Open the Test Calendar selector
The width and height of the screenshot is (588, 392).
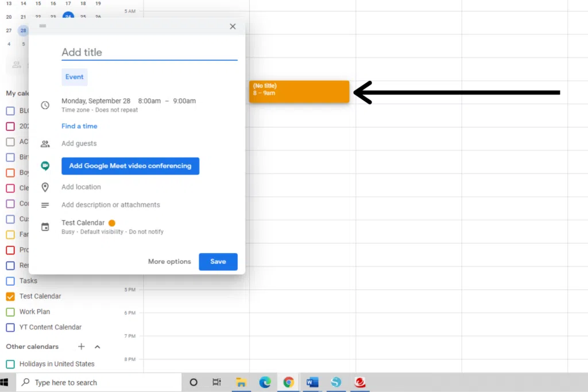point(83,223)
